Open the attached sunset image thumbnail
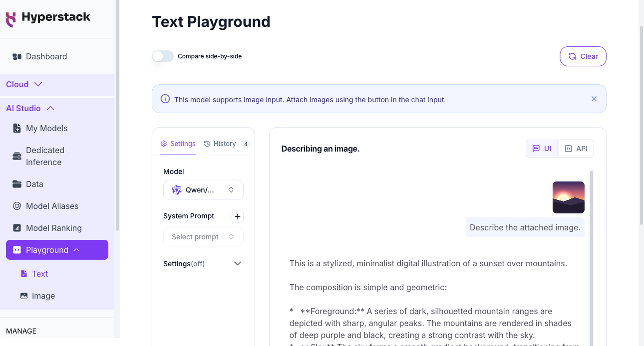Screen dimensions: 644x346 click(x=568, y=197)
